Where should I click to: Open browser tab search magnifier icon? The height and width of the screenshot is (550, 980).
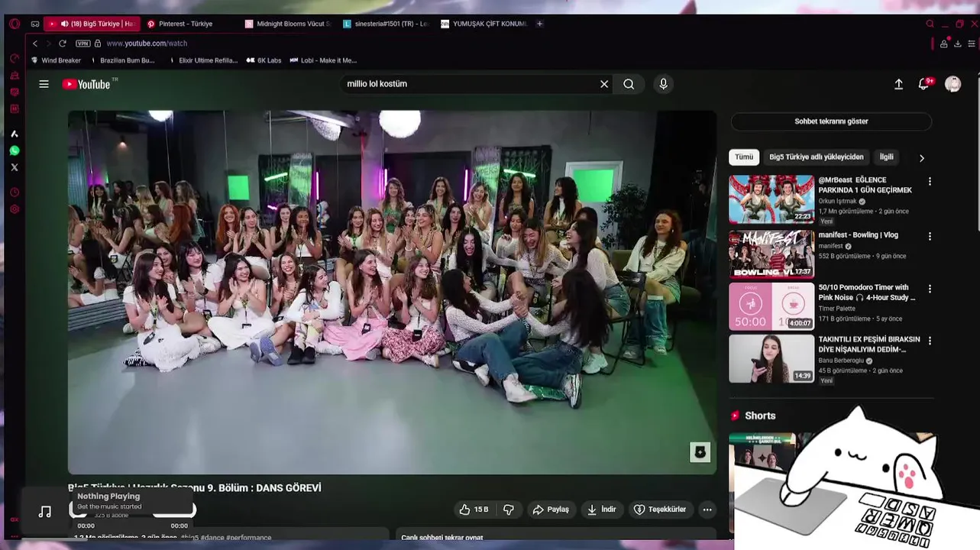coord(930,24)
